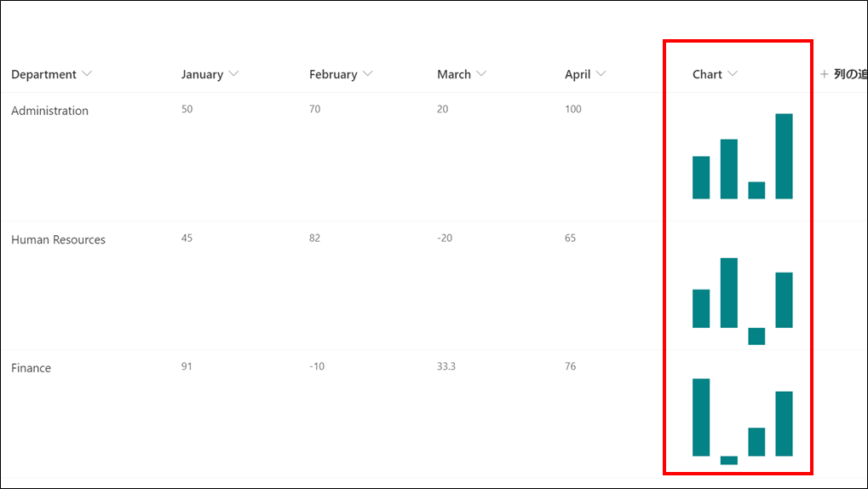Expand the February column header chevron
The width and height of the screenshot is (868, 489).
click(368, 73)
